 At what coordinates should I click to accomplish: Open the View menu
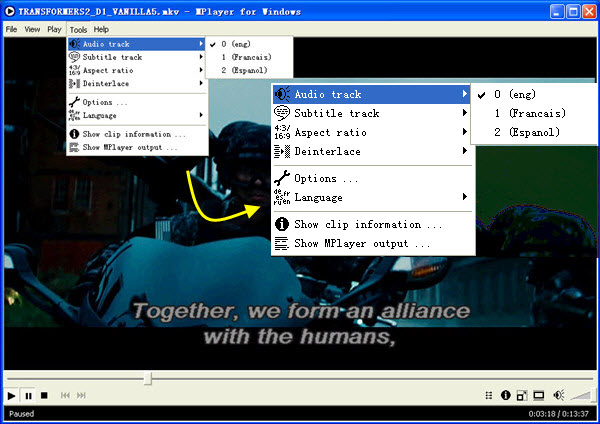pyautogui.click(x=32, y=29)
